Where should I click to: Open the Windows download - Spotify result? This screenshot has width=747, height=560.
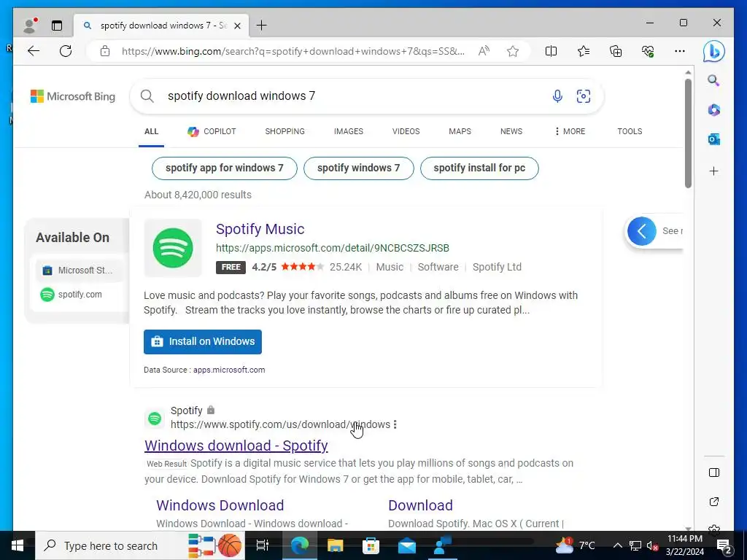pyautogui.click(x=236, y=446)
